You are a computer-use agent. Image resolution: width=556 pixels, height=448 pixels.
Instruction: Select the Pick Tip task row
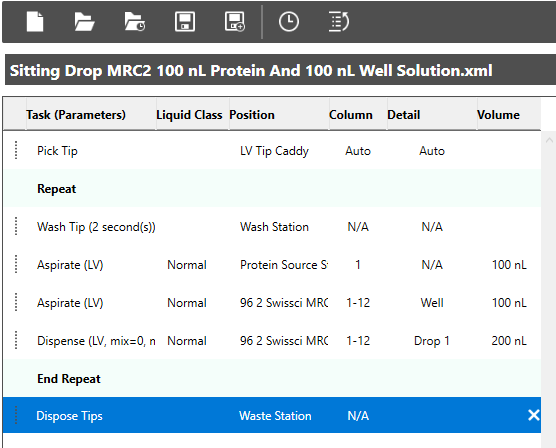[x=272, y=150]
